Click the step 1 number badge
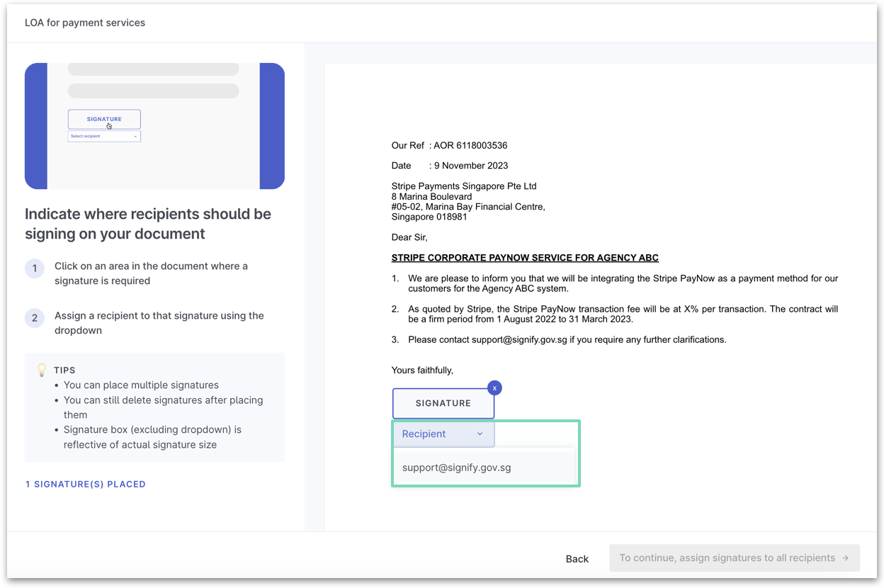This screenshot has height=588, width=884. (35, 268)
